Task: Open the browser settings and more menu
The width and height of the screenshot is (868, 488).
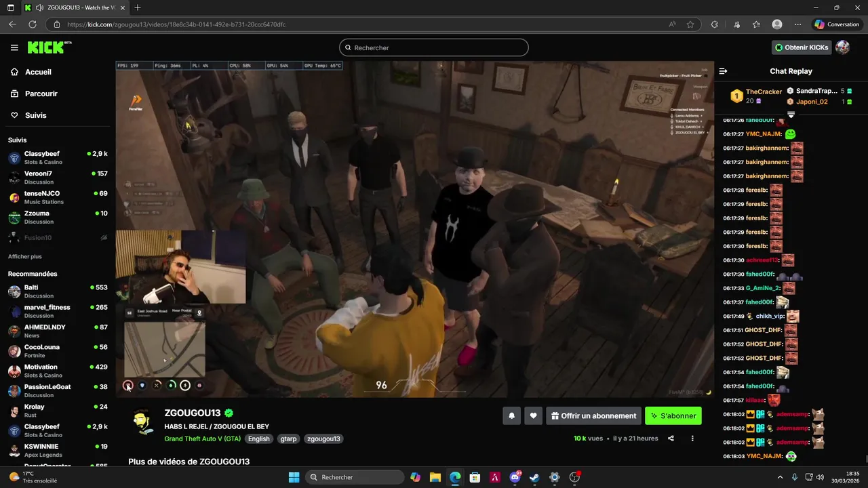Action: [798, 24]
